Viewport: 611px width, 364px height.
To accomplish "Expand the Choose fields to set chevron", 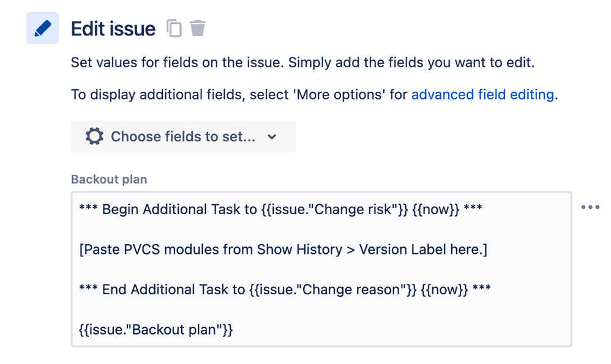I will (x=272, y=137).
